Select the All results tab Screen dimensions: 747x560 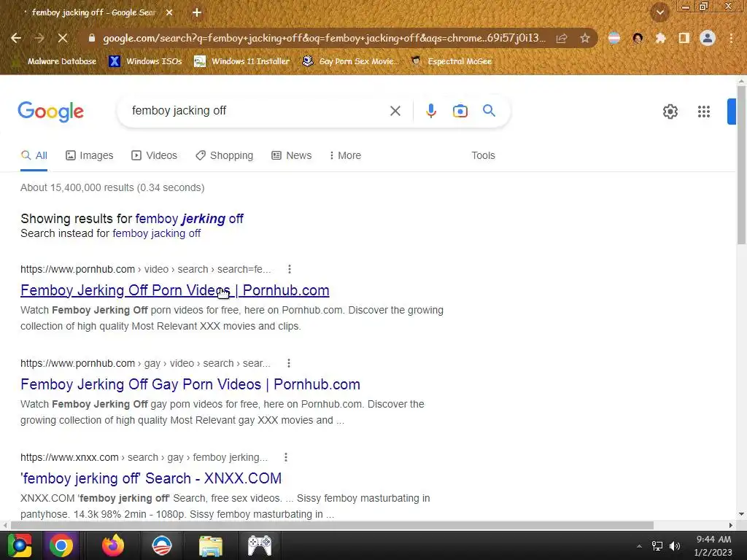pos(34,156)
